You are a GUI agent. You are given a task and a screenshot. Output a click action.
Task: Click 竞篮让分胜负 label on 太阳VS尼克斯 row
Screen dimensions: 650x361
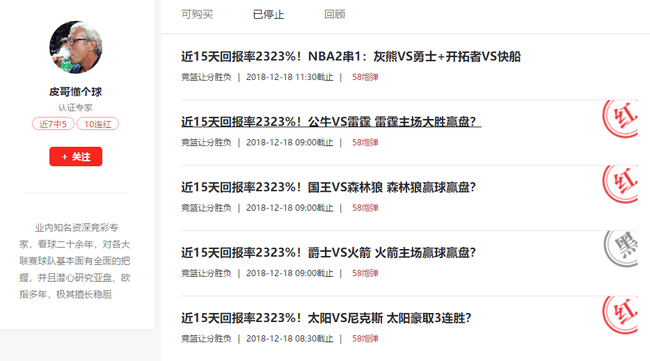pos(206,339)
